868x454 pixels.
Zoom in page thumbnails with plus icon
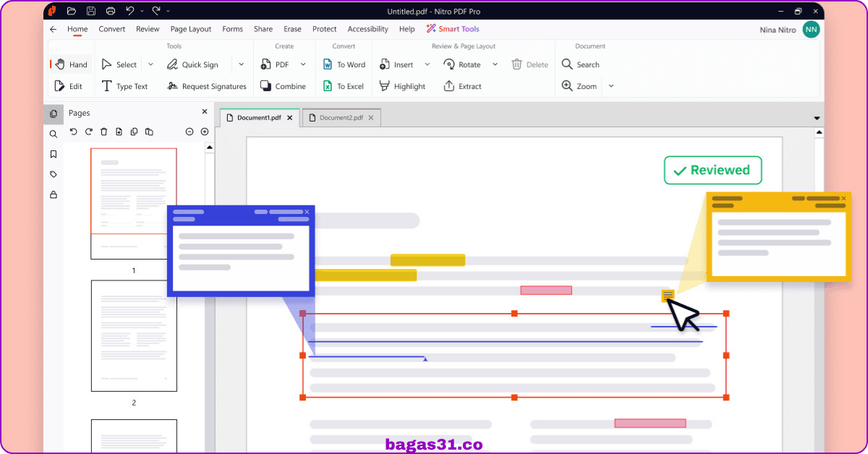click(x=205, y=132)
